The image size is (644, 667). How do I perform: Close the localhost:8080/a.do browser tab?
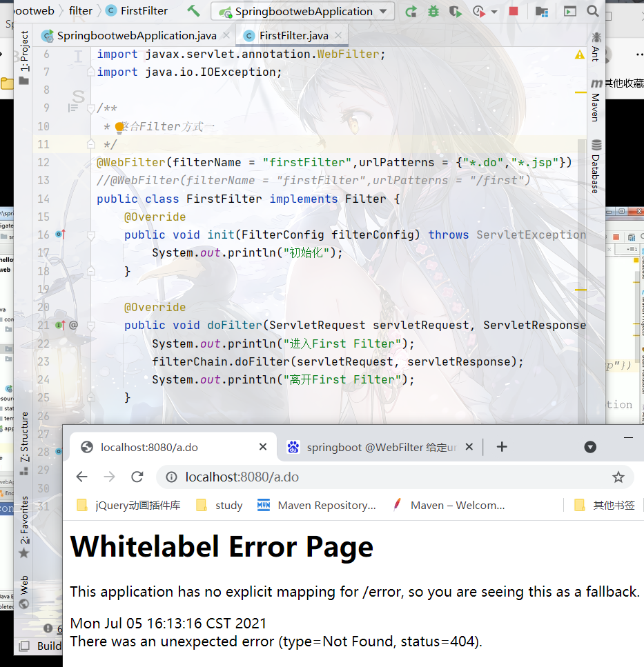(263, 447)
